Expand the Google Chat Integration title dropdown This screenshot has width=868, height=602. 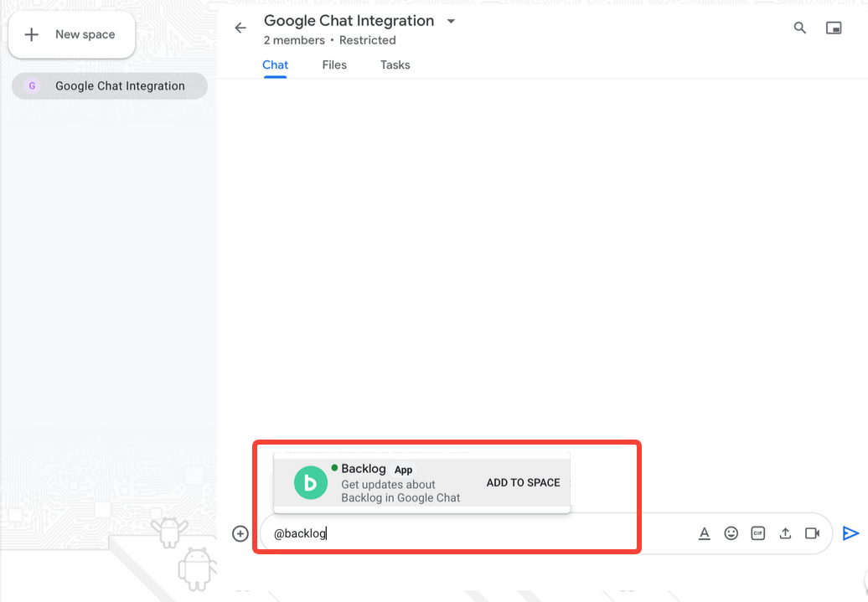451,21
